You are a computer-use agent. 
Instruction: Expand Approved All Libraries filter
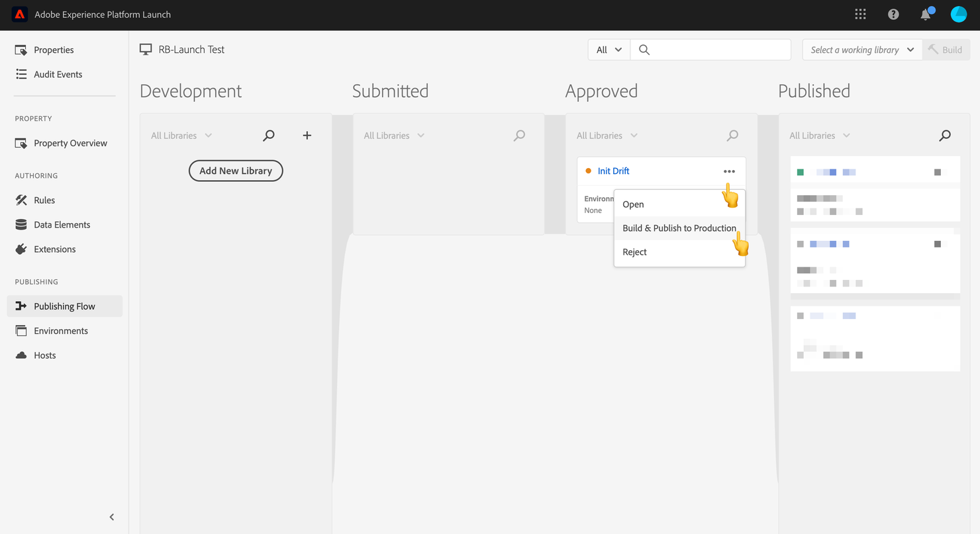coord(607,136)
